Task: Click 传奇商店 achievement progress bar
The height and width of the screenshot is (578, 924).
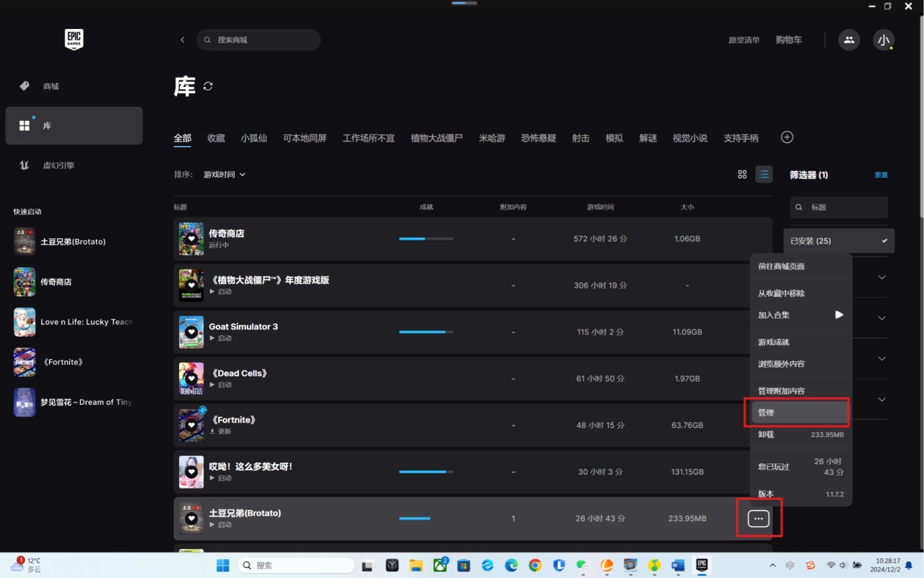Action: pos(426,239)
